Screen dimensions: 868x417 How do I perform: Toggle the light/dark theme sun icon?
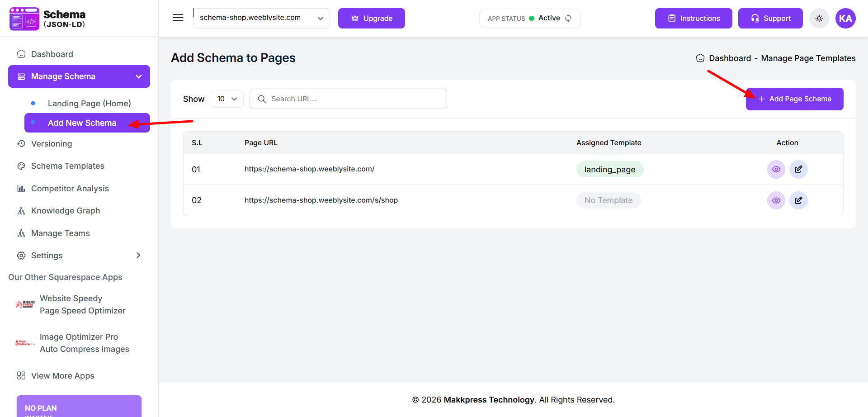pyautogui.click(x=819, y=19)
